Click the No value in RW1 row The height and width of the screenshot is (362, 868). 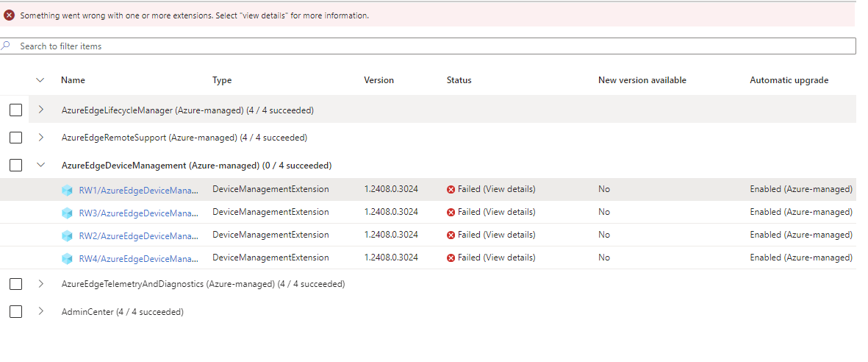point(604,189)
